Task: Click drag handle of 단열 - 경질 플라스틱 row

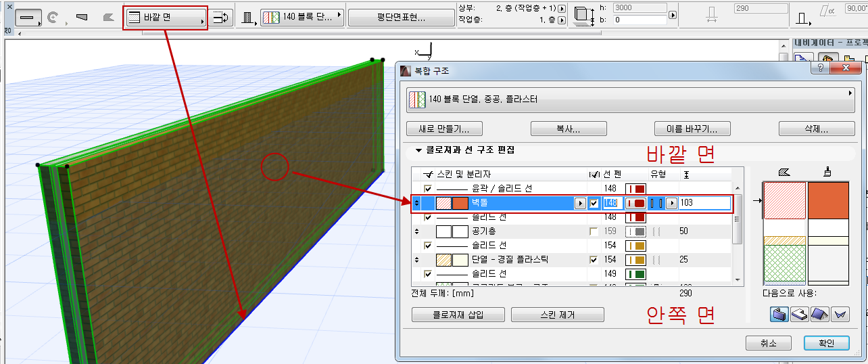Action: 416,259
